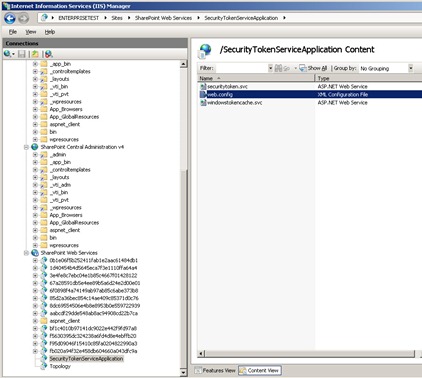Select windowstokencache.svc file row
This screenshot has width=422, height=378.
click(310, 102)
